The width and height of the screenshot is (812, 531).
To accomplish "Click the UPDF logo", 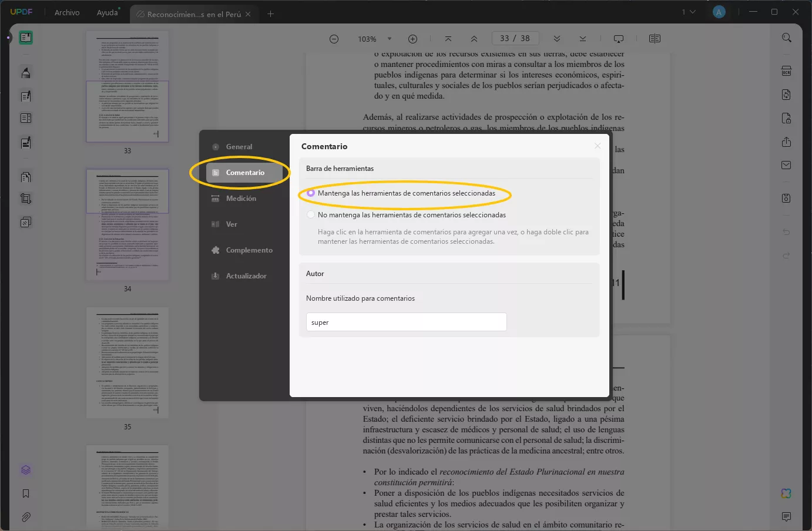I will [x=21, y=12].
